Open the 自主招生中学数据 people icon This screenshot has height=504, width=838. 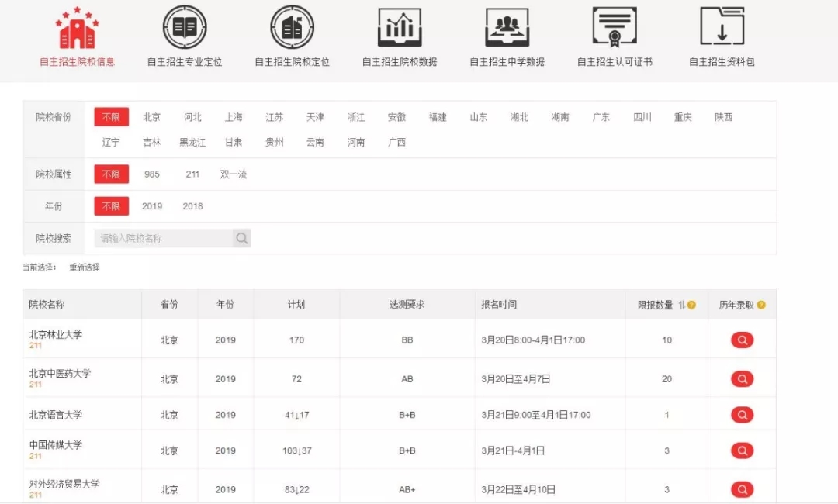point(507,28)
